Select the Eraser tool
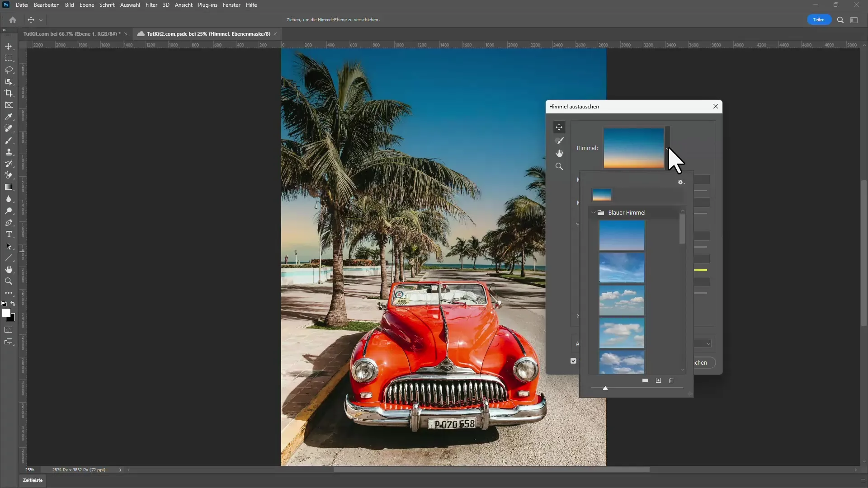 pyautogui.click(x=9, y=176)
